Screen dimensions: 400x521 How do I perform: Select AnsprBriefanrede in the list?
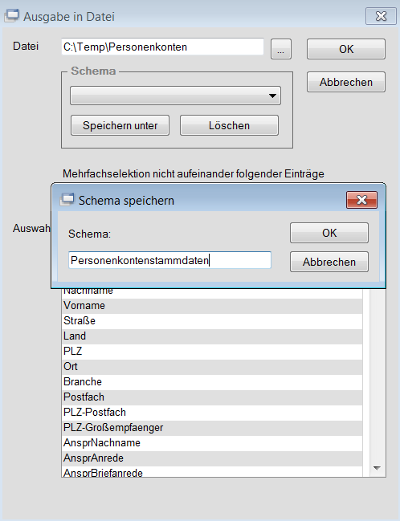[212, 472]
